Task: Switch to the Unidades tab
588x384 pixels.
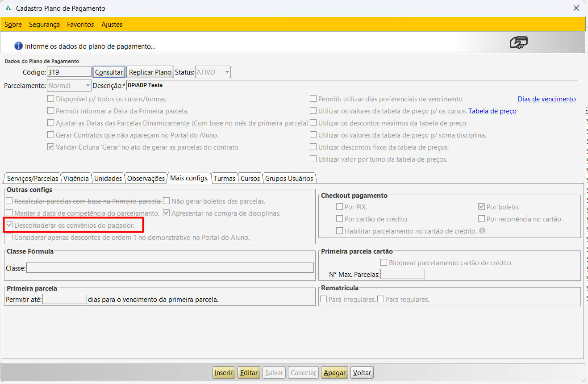Action: [x=108, y=178]
